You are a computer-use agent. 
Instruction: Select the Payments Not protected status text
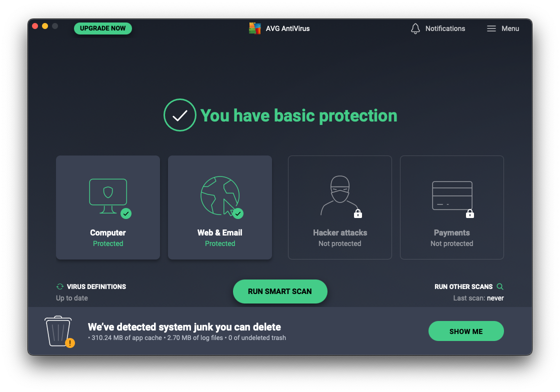coord(451,243)
